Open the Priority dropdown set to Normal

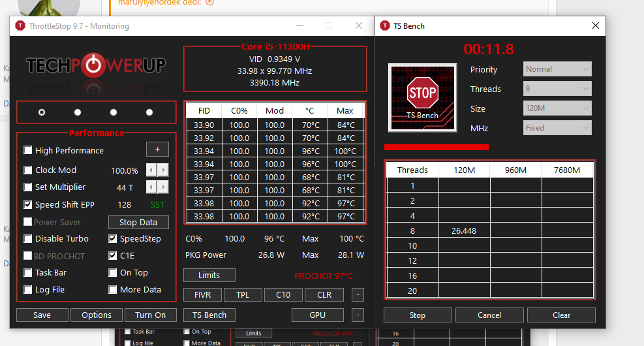[557, 69]
